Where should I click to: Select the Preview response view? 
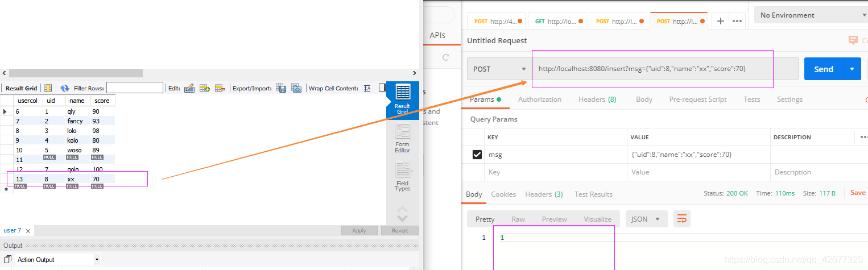(x=554, y=219)
